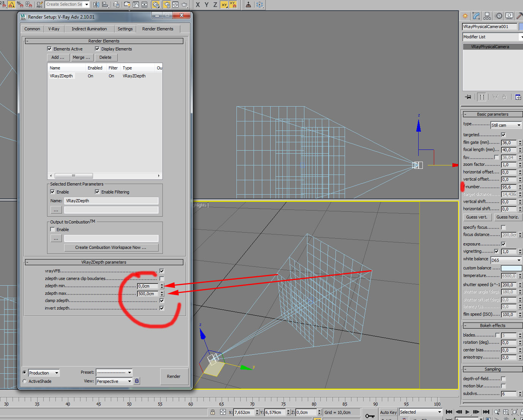Viewport: 523px width, 420px height.
Task: Click the Mirror tool icon
Action: point(96,5)
